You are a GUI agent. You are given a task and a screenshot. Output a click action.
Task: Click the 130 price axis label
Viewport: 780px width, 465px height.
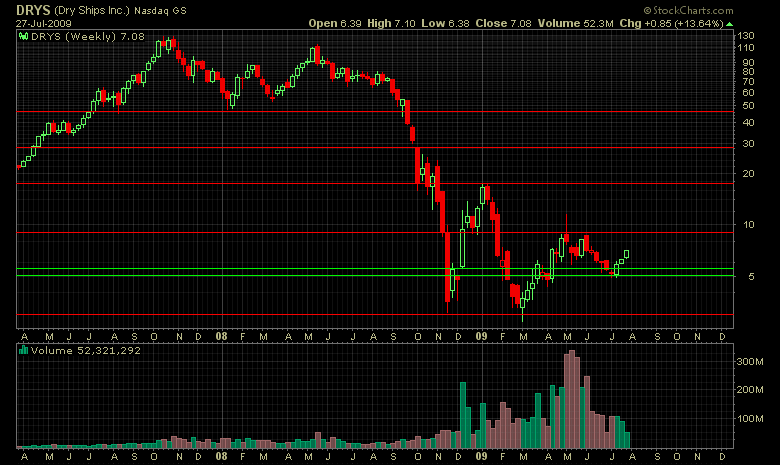tap(746, 36)
